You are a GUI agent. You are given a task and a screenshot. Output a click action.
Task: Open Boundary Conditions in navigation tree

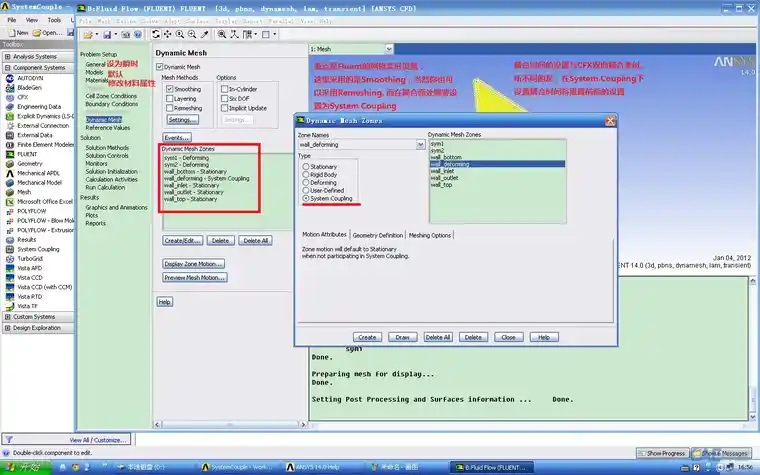(x=111, y=104)
